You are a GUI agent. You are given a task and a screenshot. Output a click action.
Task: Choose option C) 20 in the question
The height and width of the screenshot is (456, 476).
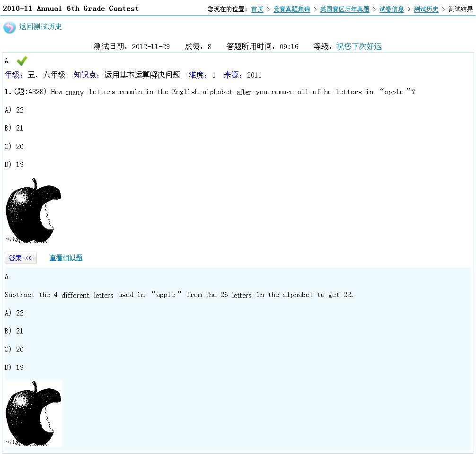[x=14, y=147]
